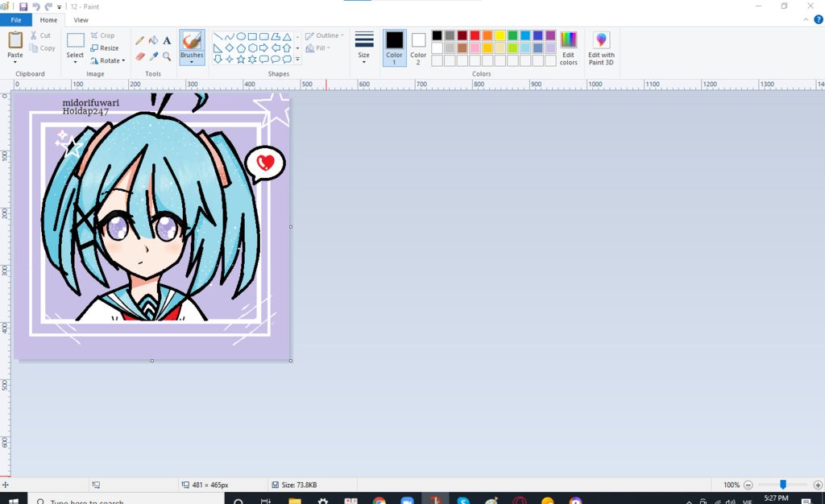Screen dimensions: 825x504
Task: Click the zoom out minus button
Action: (x=748, y=485)
